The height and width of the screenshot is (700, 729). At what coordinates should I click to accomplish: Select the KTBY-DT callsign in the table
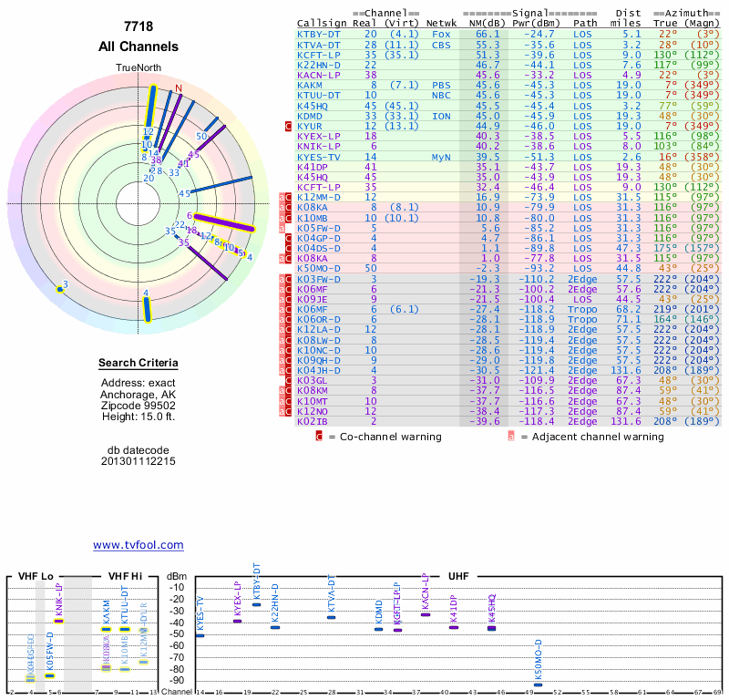tap(319, 35)
